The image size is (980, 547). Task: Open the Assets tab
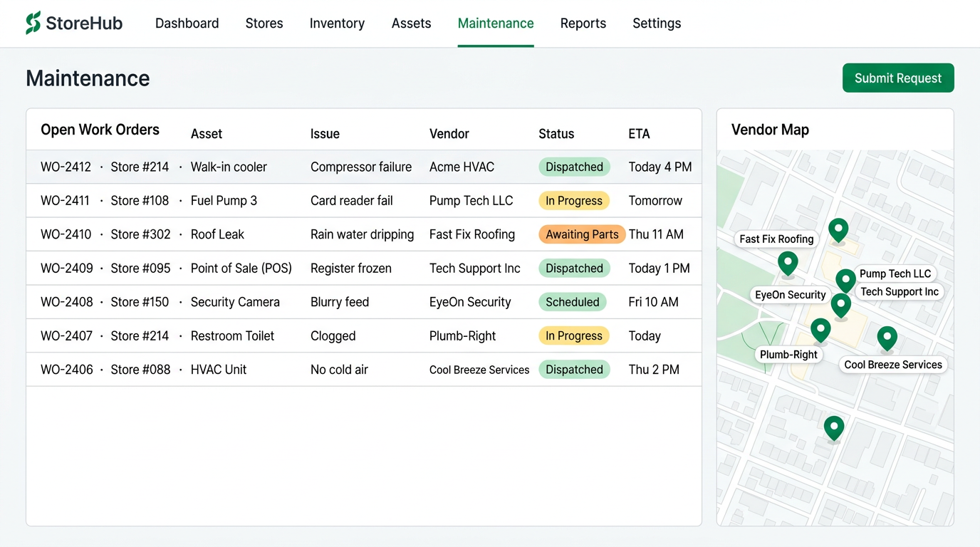[x=412, y=24]
